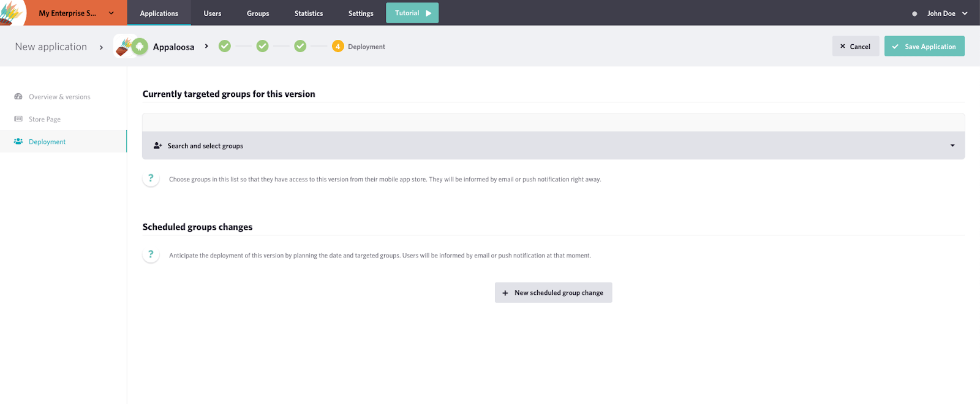980x404 pixels.
Task: Open Store Page in sidebar
Action: 45,120
